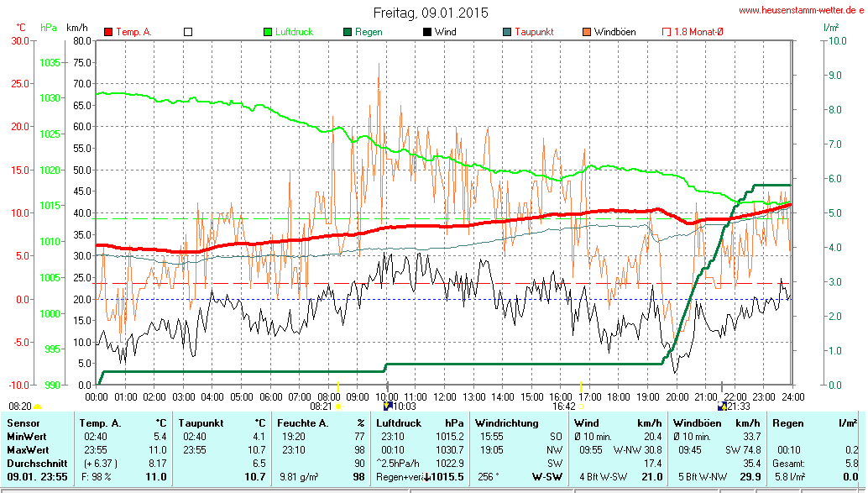The image size is (868, 493).
Task: Click the yellow sun icon beside 08:20
Action: (x=37, y=406)
